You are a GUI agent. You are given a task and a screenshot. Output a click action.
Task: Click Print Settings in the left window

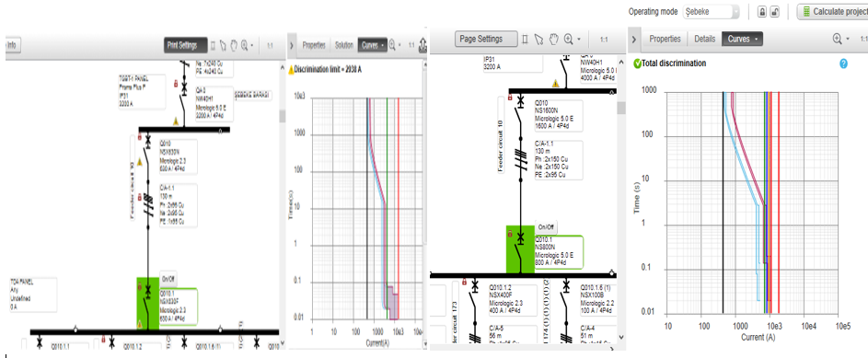[185, 45]
